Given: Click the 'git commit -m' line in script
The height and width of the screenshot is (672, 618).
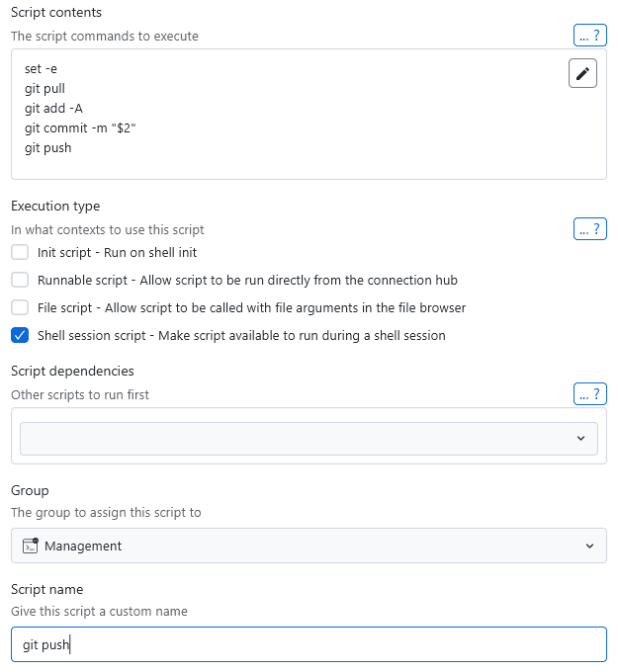Looking at the screenshot, I should [79, 127].
